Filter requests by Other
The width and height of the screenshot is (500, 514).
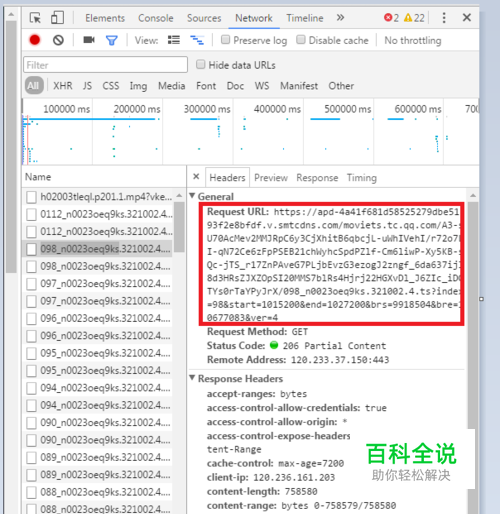[x=341, y=86]
